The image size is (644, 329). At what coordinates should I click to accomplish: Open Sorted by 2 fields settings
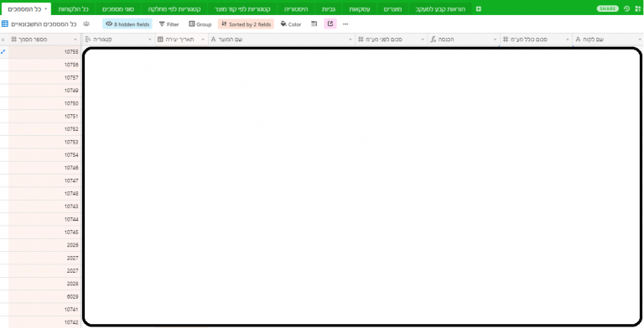click(x=246, y=24)
